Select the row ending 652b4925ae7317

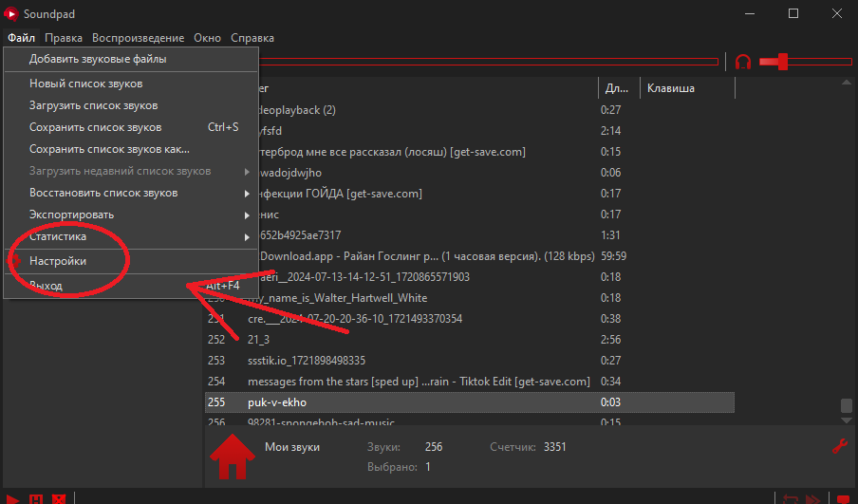coord(496,235)
